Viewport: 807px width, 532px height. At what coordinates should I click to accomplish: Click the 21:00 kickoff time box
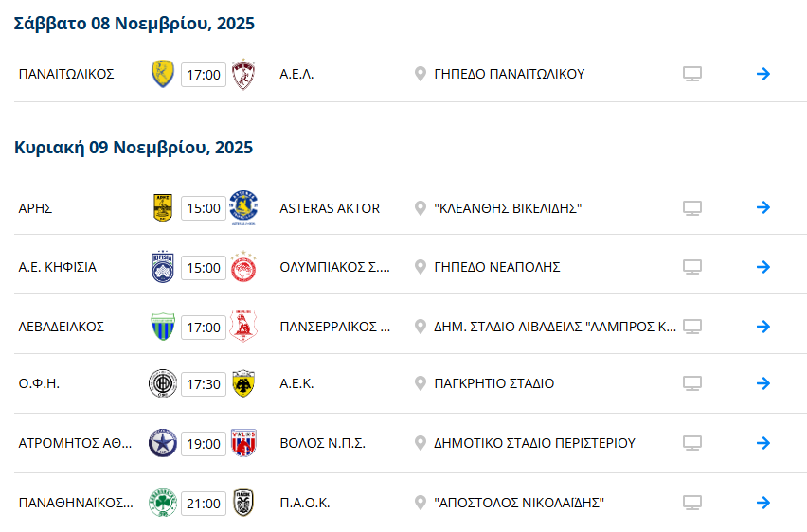204,503
